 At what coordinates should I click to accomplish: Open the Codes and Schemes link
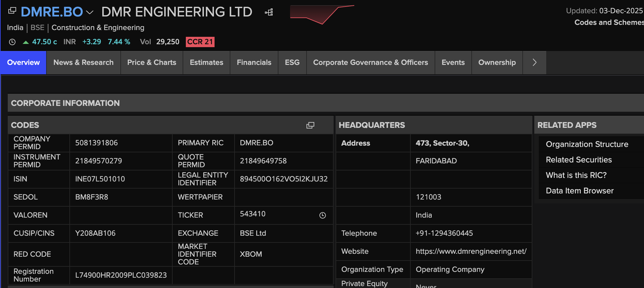(x=609, y=23)
